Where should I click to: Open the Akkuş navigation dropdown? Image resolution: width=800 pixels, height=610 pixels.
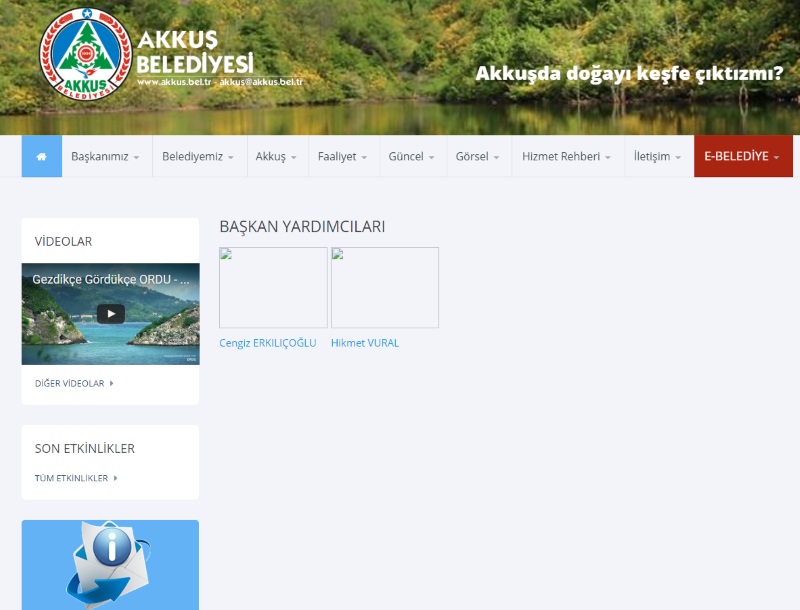[x=276, y=157]
